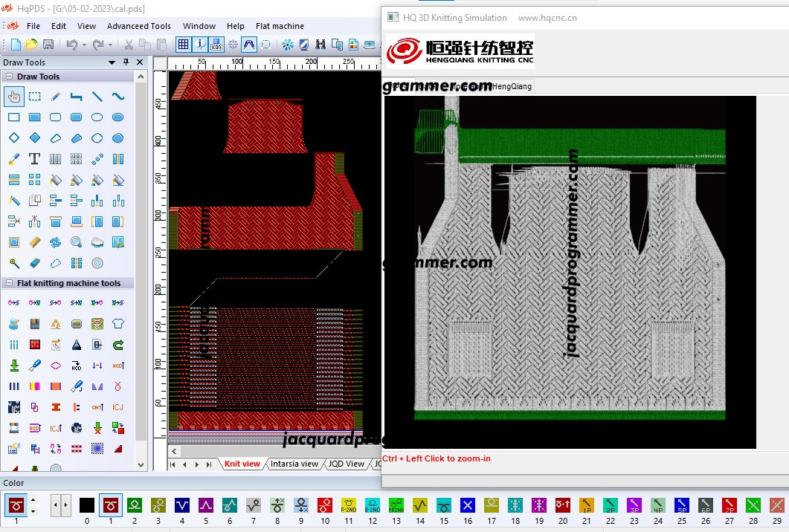Toggle the grid display toolbar button
This screenshot has height=532, width=789.
[183, 45]
